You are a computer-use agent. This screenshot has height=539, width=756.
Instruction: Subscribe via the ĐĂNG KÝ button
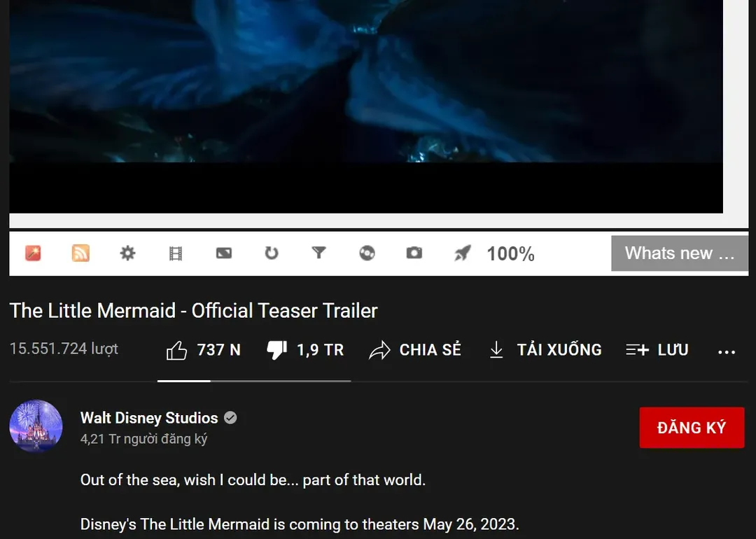coord(692,427)
